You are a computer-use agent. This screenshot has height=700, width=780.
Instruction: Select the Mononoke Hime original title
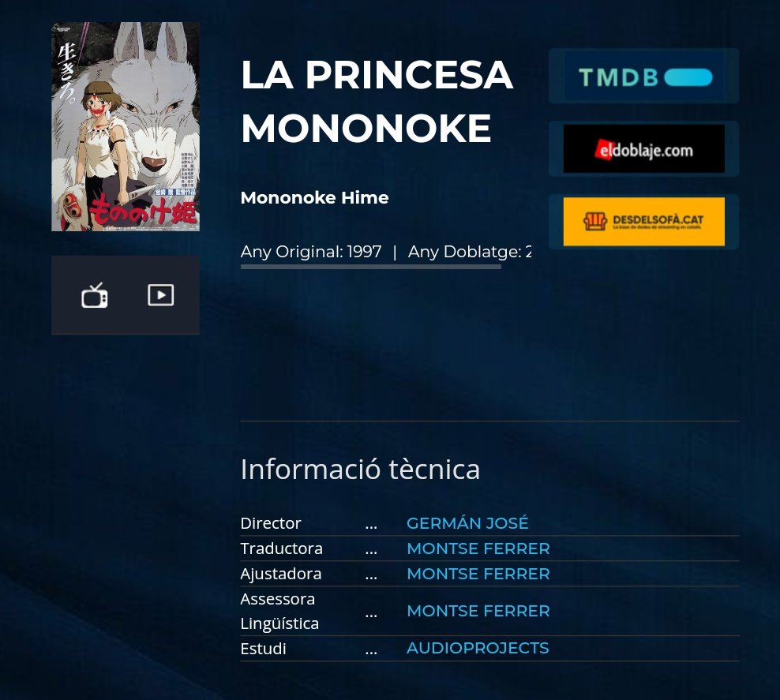tap(314, 197)
